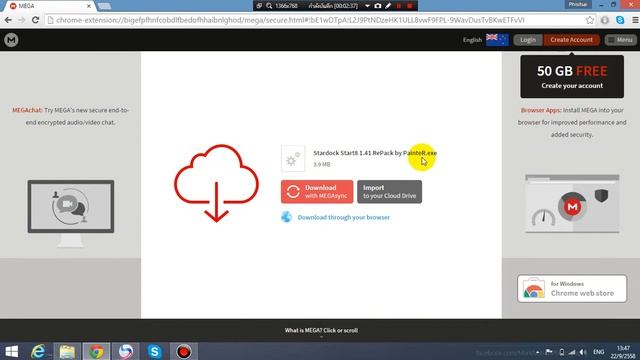Reload the page with refresh icon
Image resolution: width=640 pixels, height=360 pixels.
coord(36,20)
